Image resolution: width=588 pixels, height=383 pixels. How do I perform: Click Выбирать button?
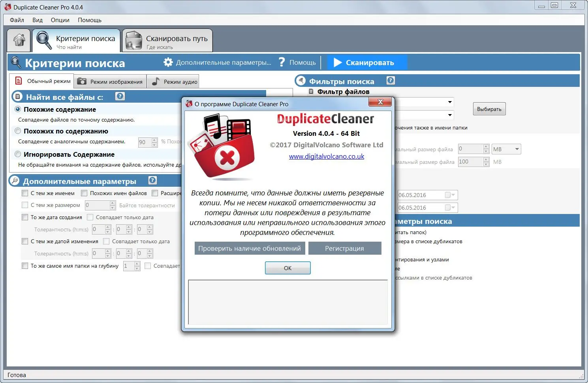[x=489, y=109]
